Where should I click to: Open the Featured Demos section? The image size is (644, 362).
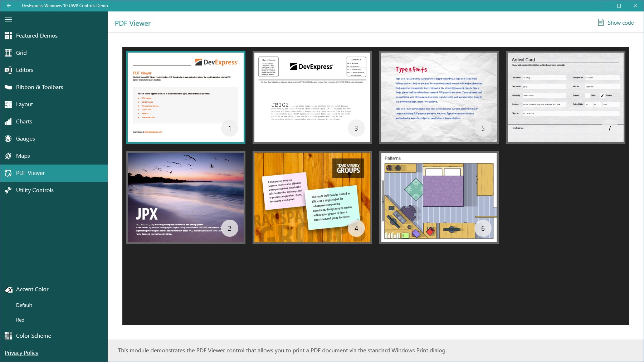coord(54,36)
